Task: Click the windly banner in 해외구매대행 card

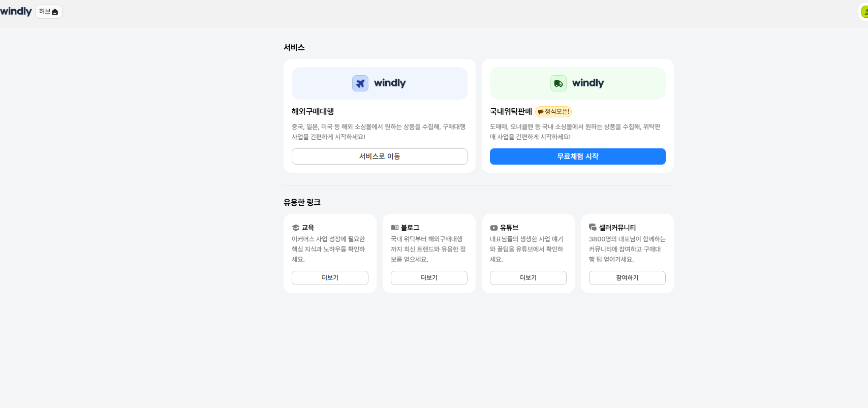Action: [x=380, y=83]
